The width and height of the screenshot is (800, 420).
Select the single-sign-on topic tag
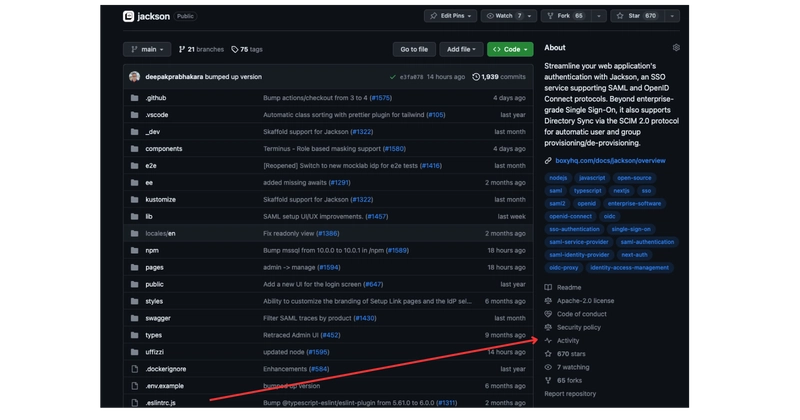[x=631, y=229]
